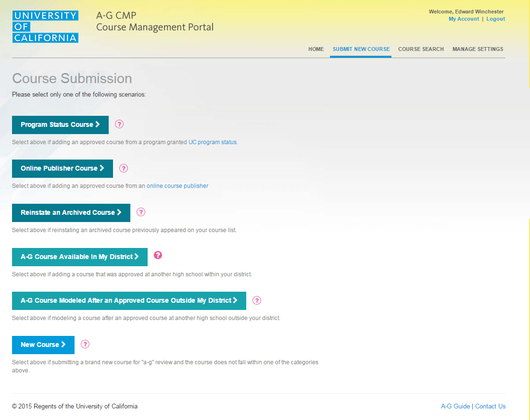Click the Logout link
This screenshot has height=420, width=530.
pos(495,19)
